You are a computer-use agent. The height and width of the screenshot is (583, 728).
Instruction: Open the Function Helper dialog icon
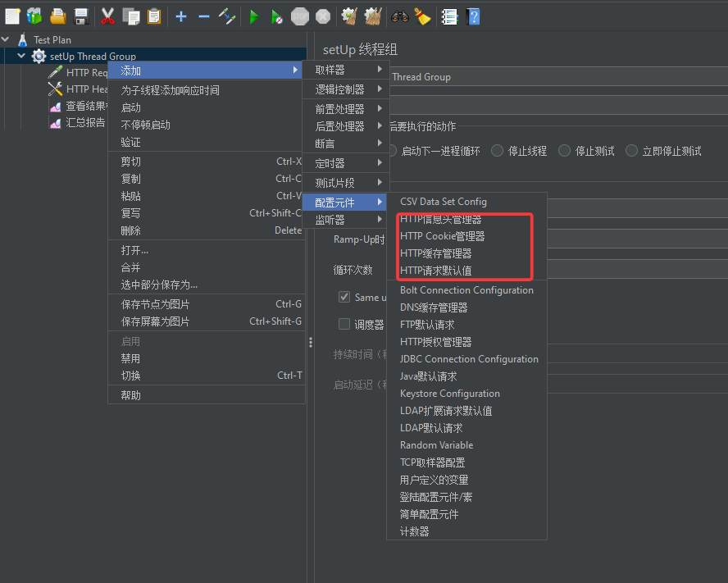coord(449,16)
